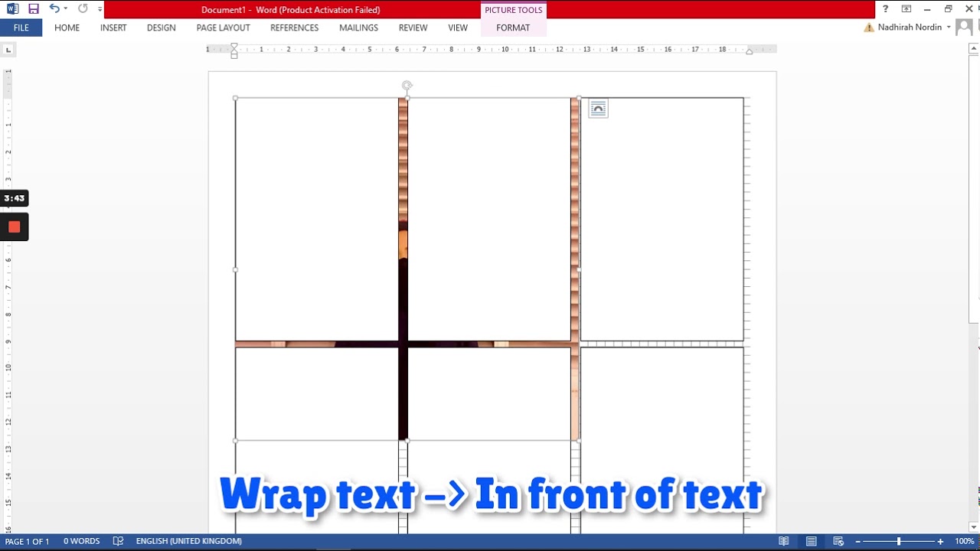
Task: Click the Redo icon in quick access toolbar
Action: (83, 9)
